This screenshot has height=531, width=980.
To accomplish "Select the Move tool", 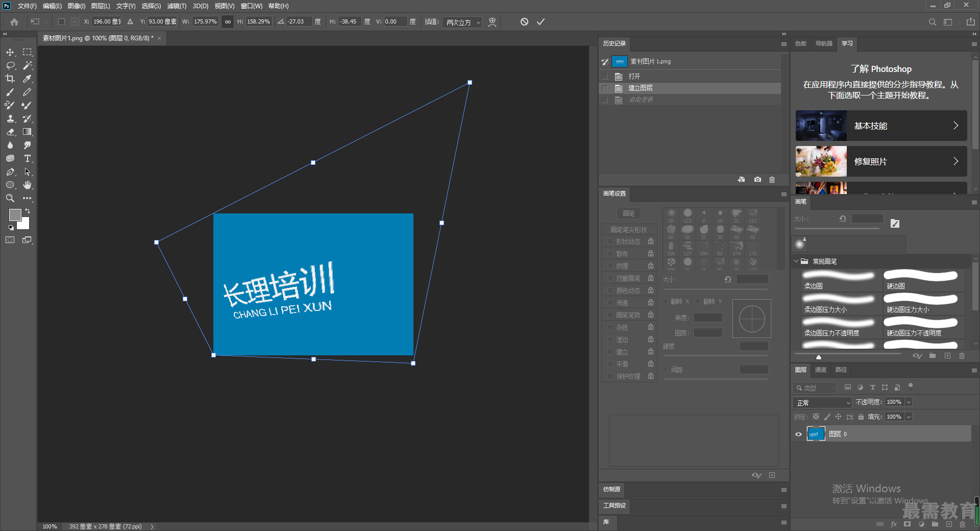I will (x=10, y=52).
